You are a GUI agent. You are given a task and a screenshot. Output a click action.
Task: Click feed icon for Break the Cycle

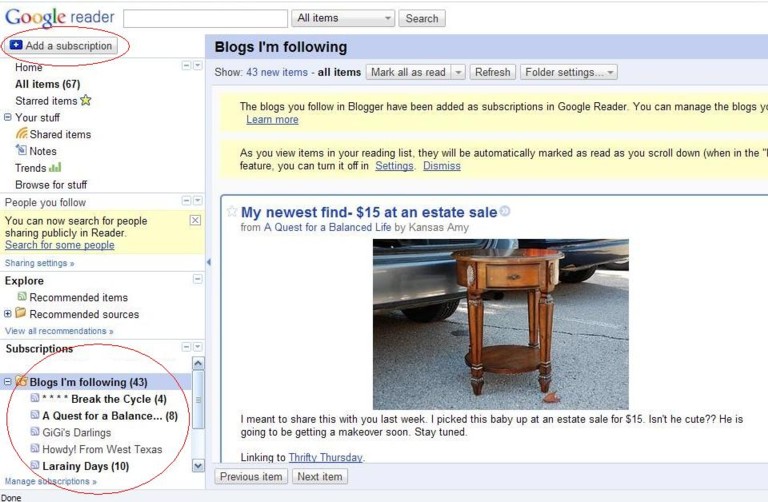click(35, 398)
